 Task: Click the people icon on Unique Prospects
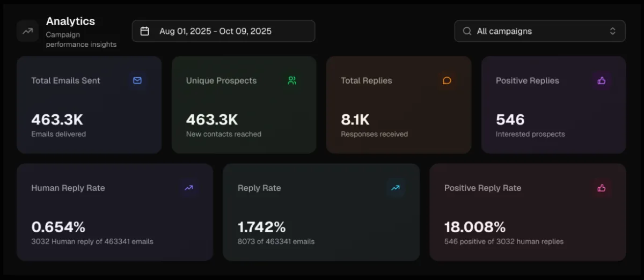click(292, 80)
